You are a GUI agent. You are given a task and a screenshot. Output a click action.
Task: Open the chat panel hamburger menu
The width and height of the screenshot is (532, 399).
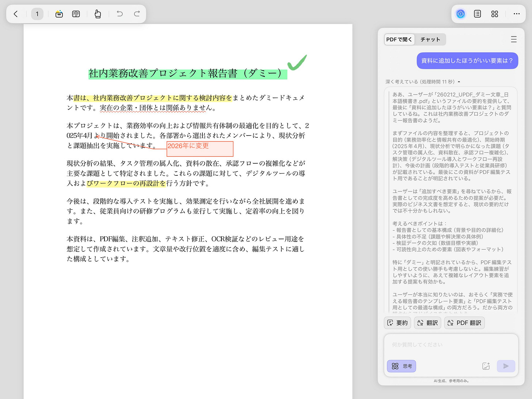(x=514, y=39)
